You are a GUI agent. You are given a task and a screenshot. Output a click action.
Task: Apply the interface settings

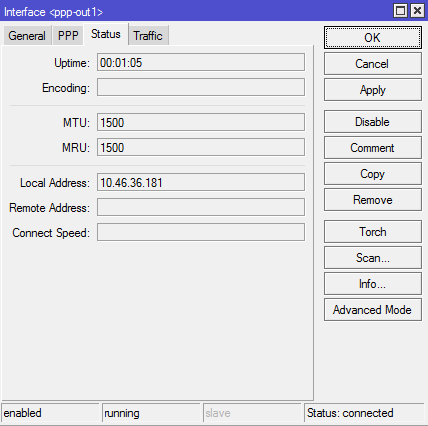pyautogui.click(x=373, y=90)
